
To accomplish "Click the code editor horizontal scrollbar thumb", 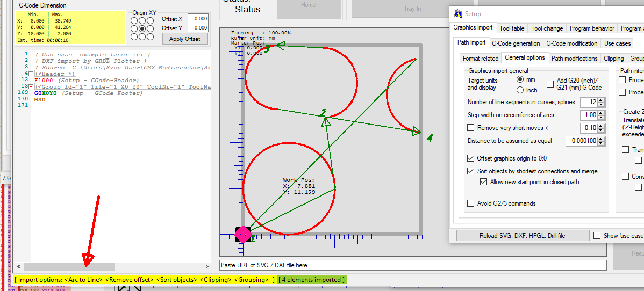I will (x=69, y=266).
